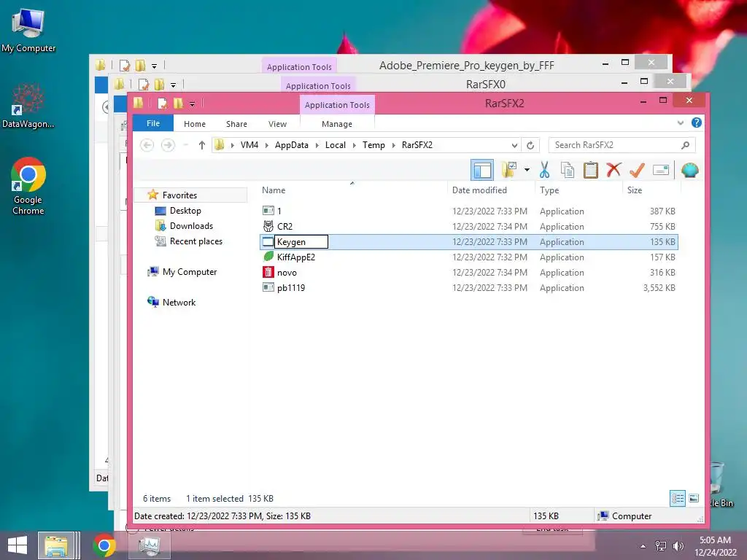Click Temp in the address path
Viewport: 747px width, 560px height.
tap(373, 145)
